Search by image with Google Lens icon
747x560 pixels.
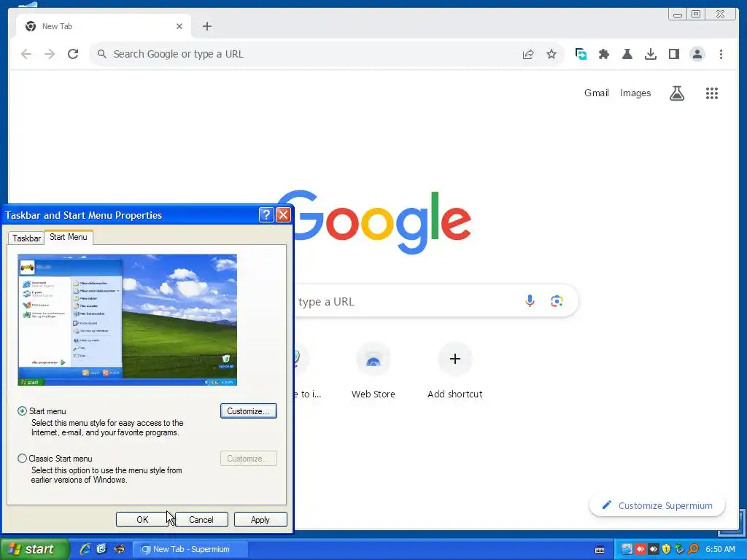[x=557, y=301]
